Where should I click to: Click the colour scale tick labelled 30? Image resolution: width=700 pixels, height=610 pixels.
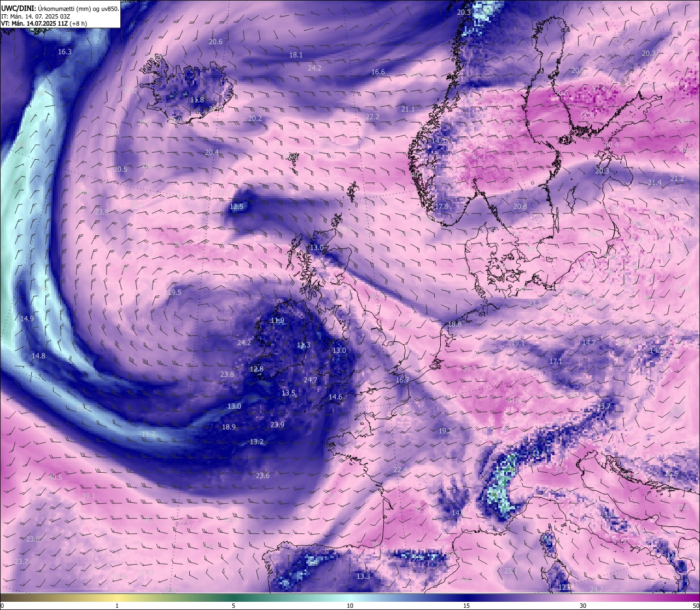(x=583, y=606)
